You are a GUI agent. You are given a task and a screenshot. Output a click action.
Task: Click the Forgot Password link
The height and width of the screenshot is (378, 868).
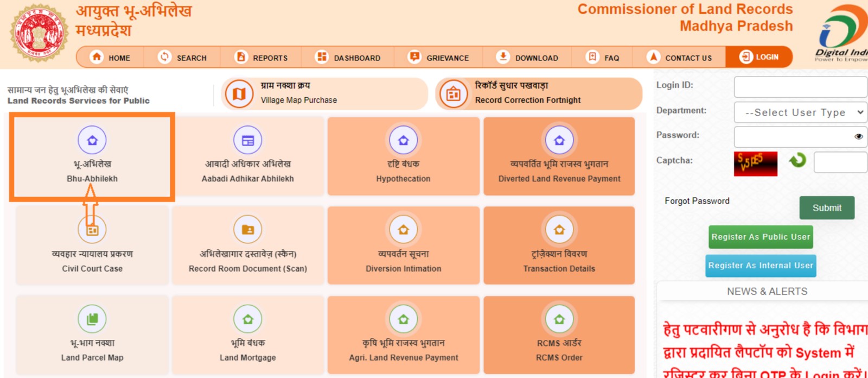point(697,201)
